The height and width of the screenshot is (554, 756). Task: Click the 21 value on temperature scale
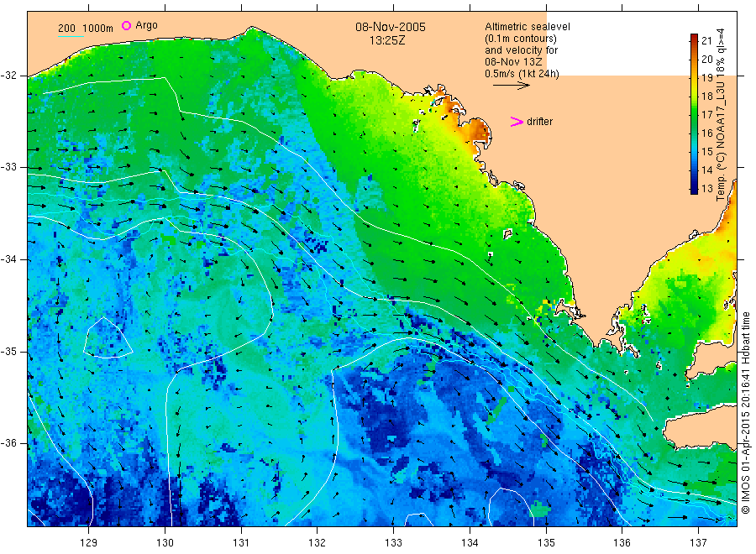pos(706,40)
